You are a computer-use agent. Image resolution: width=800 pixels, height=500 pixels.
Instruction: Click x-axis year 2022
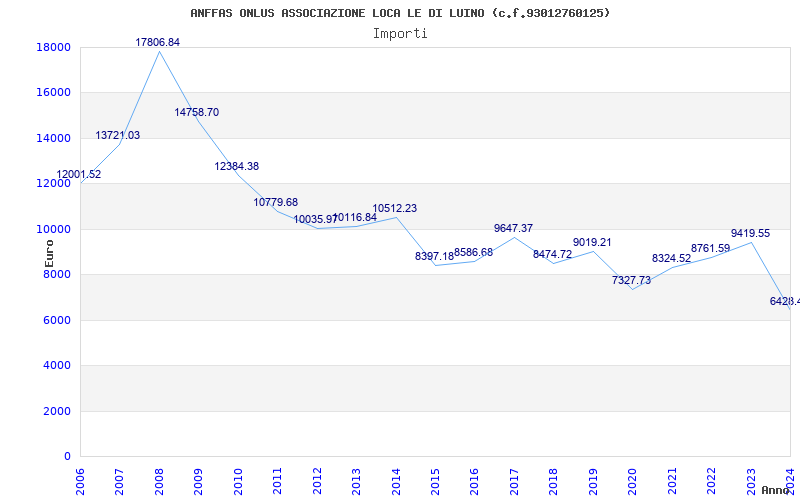point(712,482)
